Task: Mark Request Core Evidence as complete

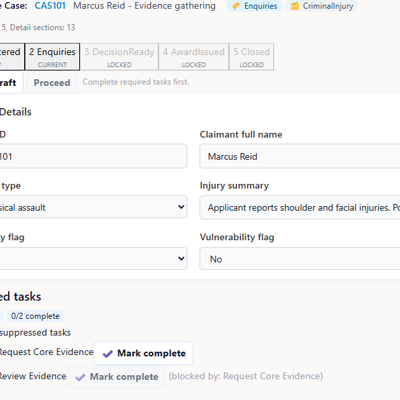Action: tap(143, 353)
